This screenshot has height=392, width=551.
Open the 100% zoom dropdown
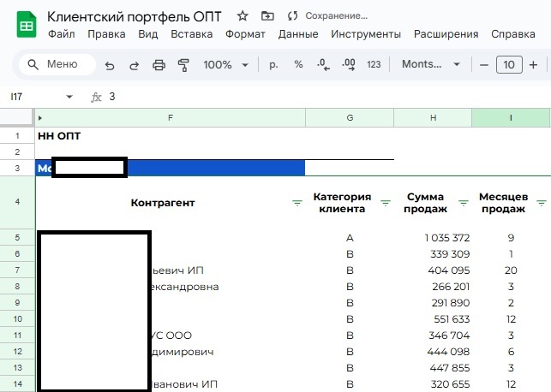pyautogui.click(x=225, y=65)
